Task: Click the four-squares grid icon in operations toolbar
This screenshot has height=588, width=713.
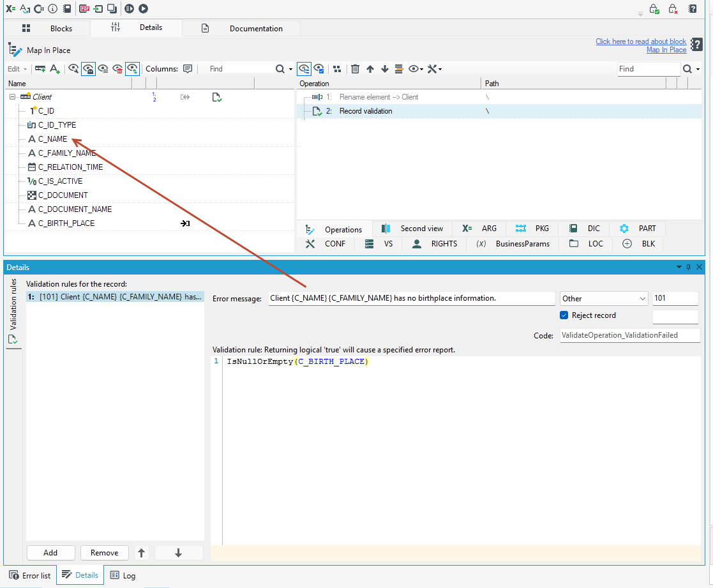Action: [337, 69]
